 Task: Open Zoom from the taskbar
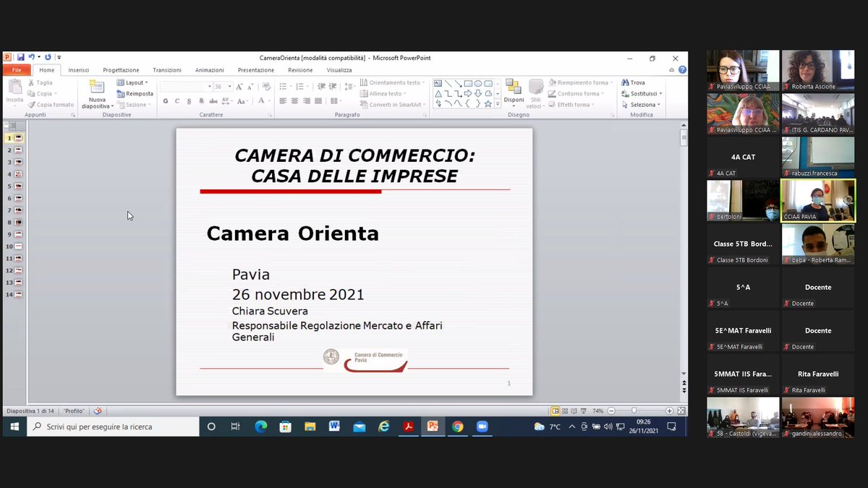[x=482, y=427]
